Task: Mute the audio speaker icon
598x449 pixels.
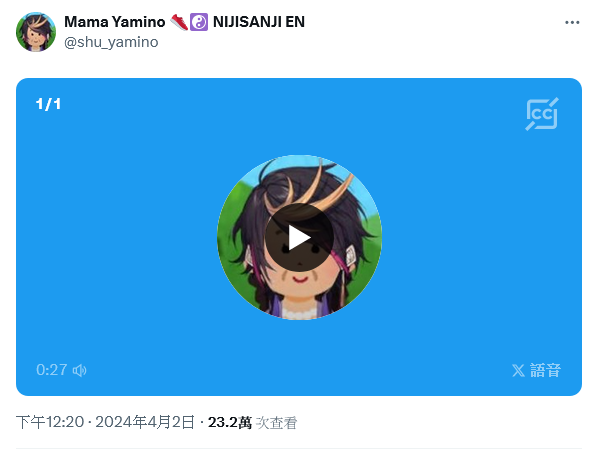Action: point(80,370)
